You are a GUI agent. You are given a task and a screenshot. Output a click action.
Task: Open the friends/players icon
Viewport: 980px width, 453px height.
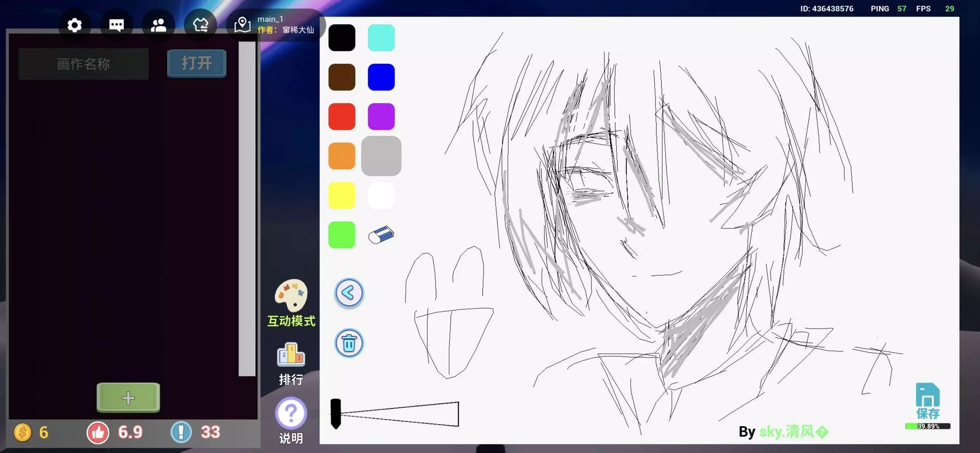[158, 25]
